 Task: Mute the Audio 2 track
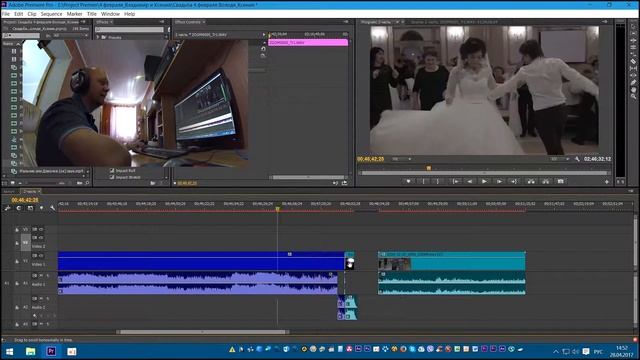coord(41,299)
